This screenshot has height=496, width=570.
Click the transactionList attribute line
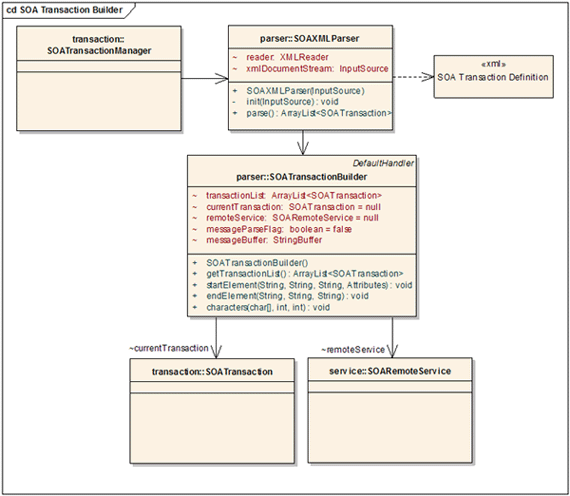(294, 195)
